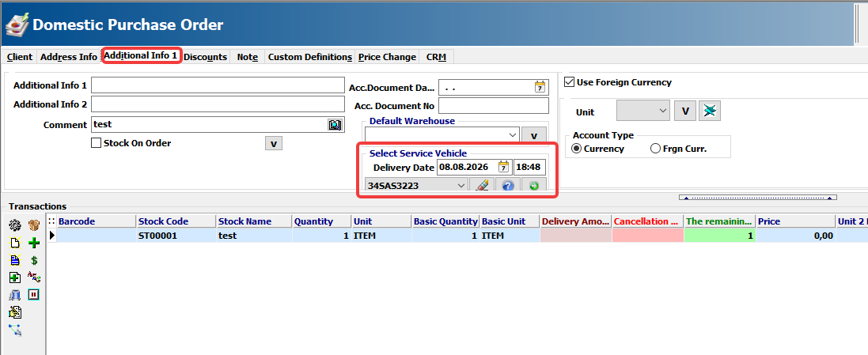Click the green dollar sign icon
This screenshot has width=868, height=355.
(34, 260)
